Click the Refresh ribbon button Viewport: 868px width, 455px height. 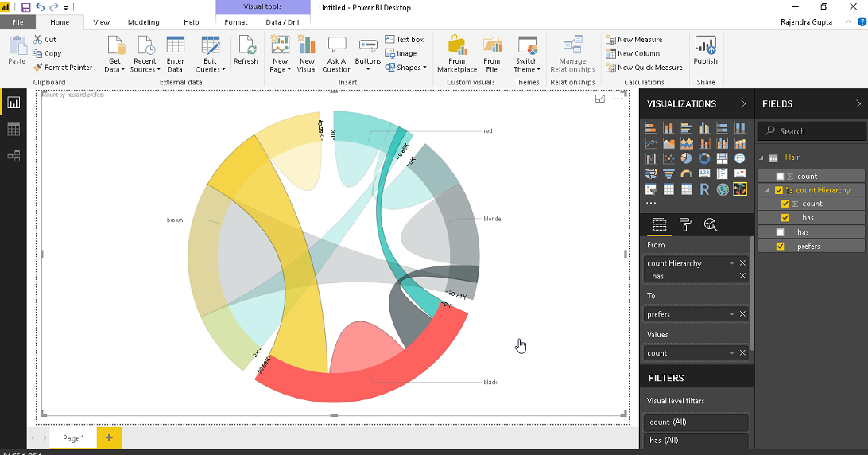[x=246, y=50]
